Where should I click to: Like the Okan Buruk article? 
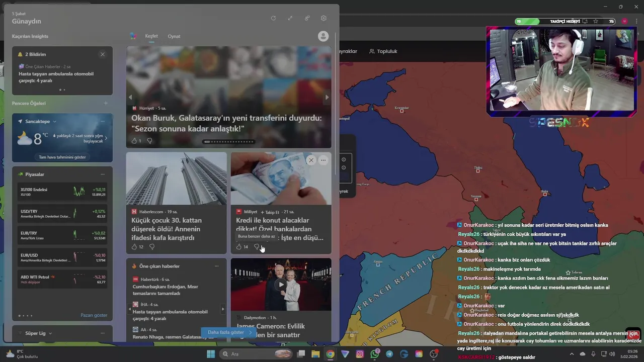134,141
